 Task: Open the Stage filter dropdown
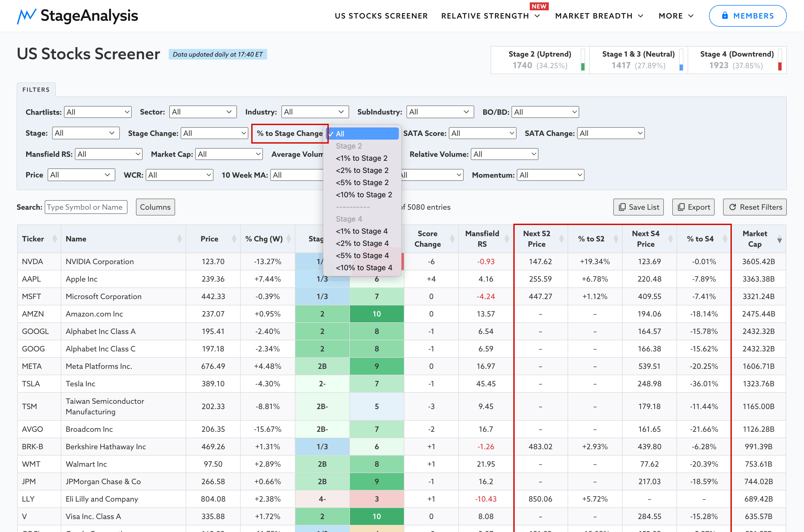pyautogui.click(x=86, y=133)
